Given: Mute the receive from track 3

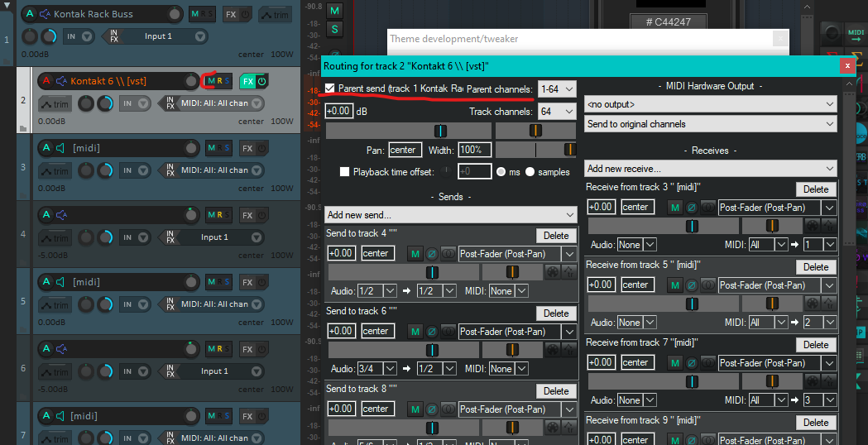Looking at the screenshot, I should (675, 208).
